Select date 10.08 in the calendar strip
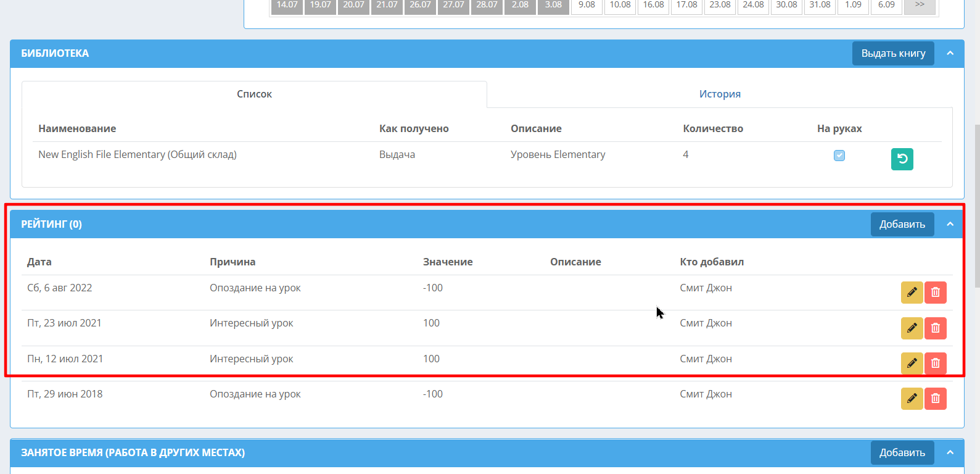The height and width of the screenshot is (474, 980). coord(620,6)
